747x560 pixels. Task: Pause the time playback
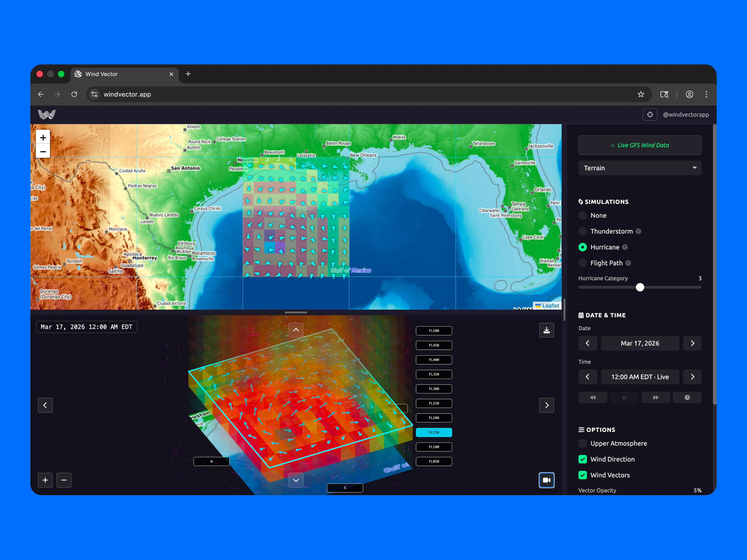(x=624, y=397)
